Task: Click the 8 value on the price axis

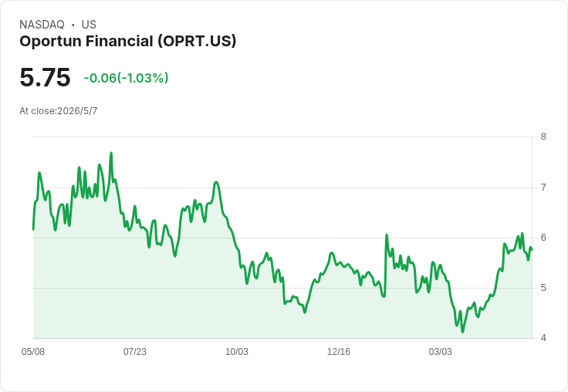Action: 543,137
